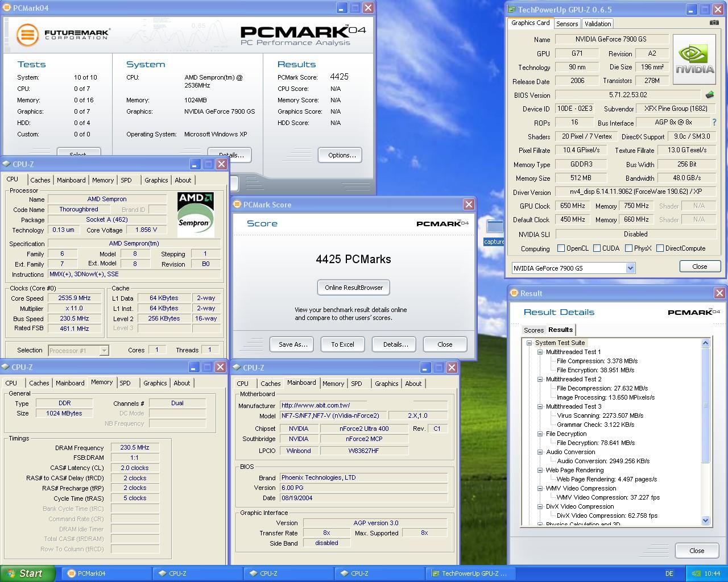Click the AMD Sempron logo in CPU-Z
Viewport: 728px width, 582px height.
coord(195,214)
